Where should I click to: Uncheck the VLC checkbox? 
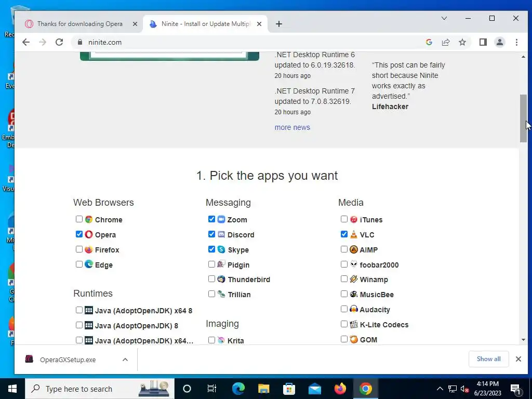[344, 234]
